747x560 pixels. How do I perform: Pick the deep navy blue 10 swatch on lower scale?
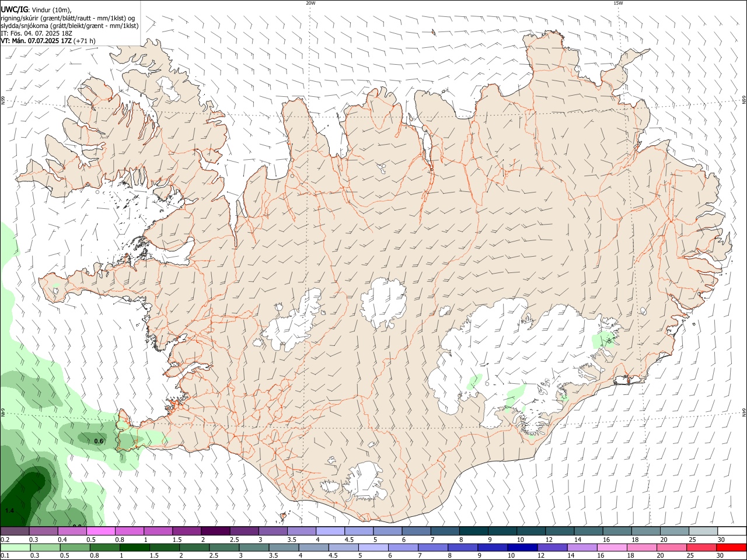pos(522,548)
